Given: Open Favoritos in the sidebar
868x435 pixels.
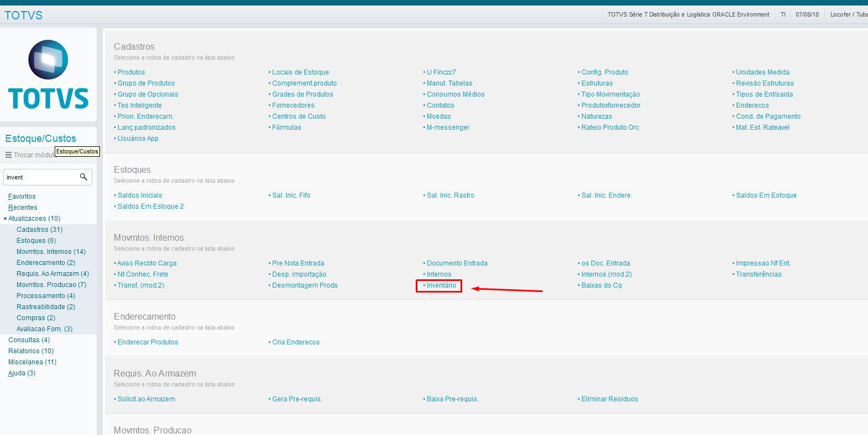Looking at the screenshot, I should point(22,197).
